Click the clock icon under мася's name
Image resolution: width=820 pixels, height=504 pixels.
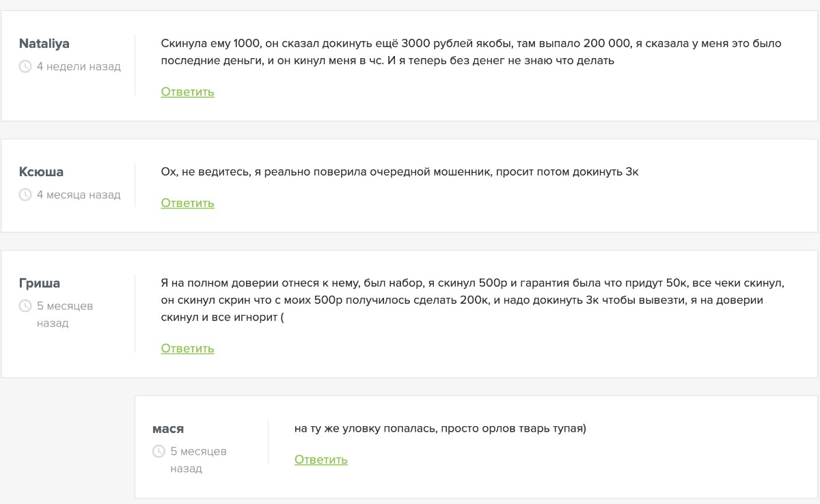click(x=159, y=451)
